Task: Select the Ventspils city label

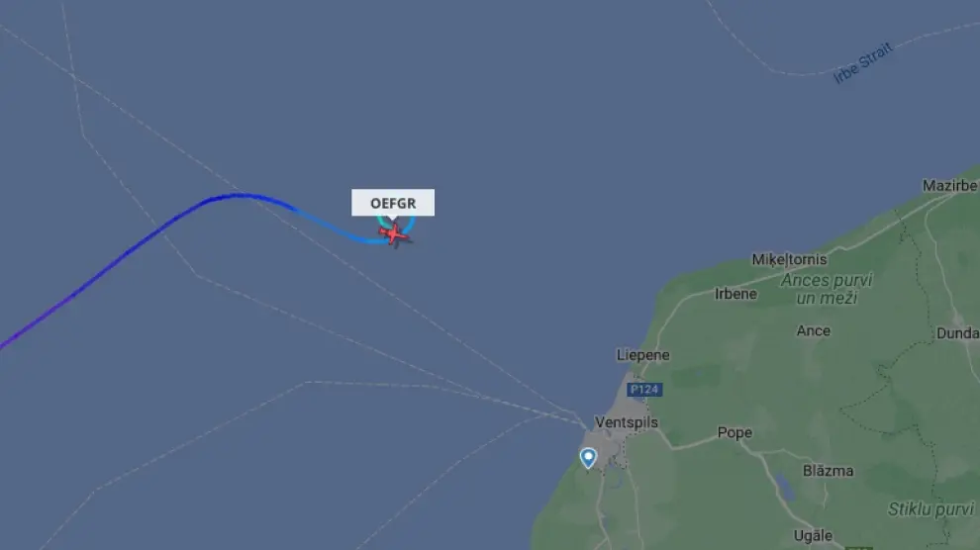Action: [x=627, y=422]
